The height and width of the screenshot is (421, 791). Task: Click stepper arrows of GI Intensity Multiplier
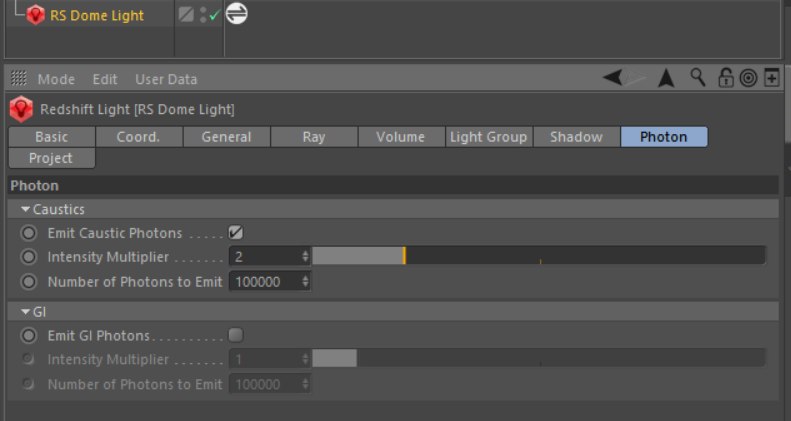click(305, 359)
